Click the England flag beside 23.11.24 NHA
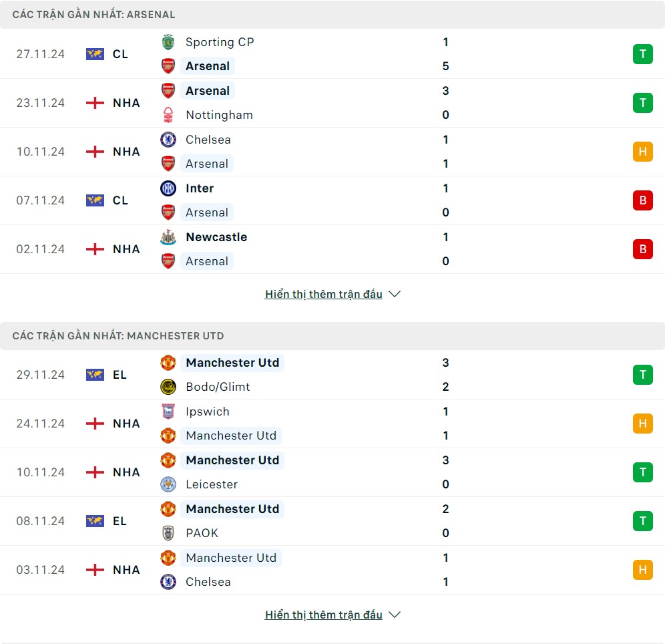665x644 pixels. click(x=95, y=103)
